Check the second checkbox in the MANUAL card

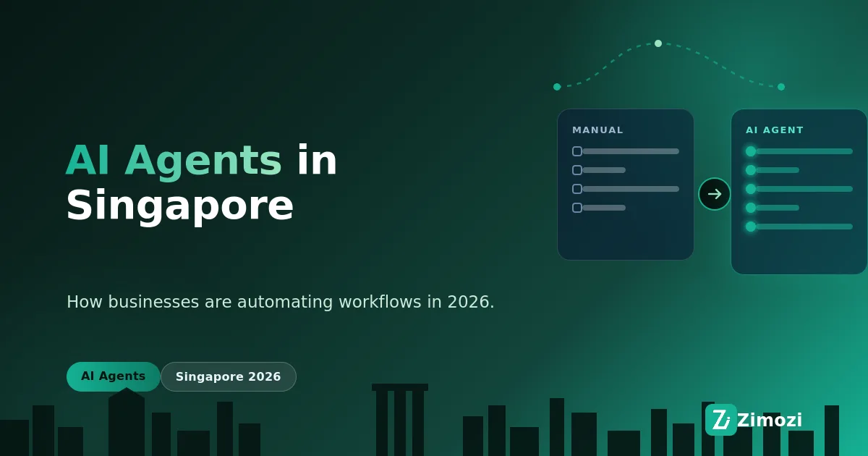coord(577,170)
